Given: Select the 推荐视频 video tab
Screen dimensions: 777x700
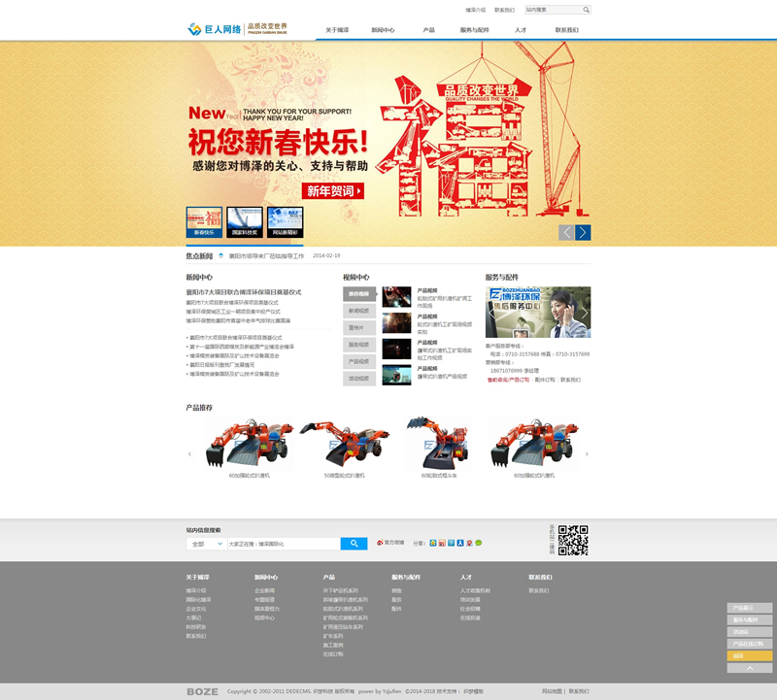Looking at the screenshot, I should pyautogui.click(x=358, y=293).
